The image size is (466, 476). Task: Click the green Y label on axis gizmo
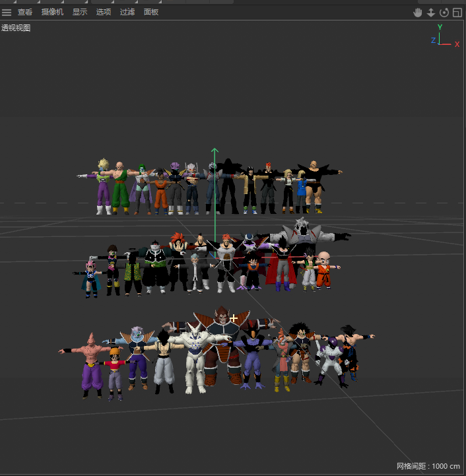[x=440, y=27]
